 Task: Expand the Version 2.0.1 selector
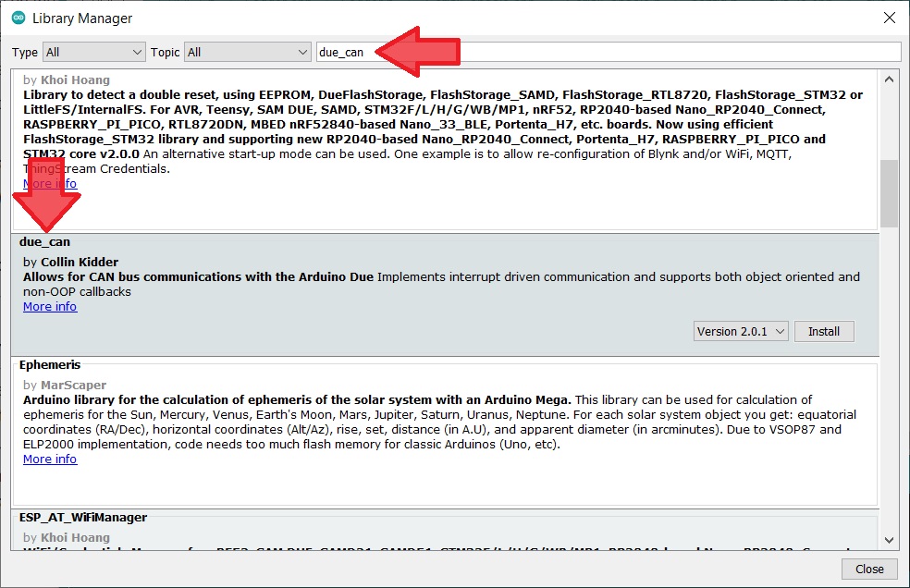click(x=740, y=331)
